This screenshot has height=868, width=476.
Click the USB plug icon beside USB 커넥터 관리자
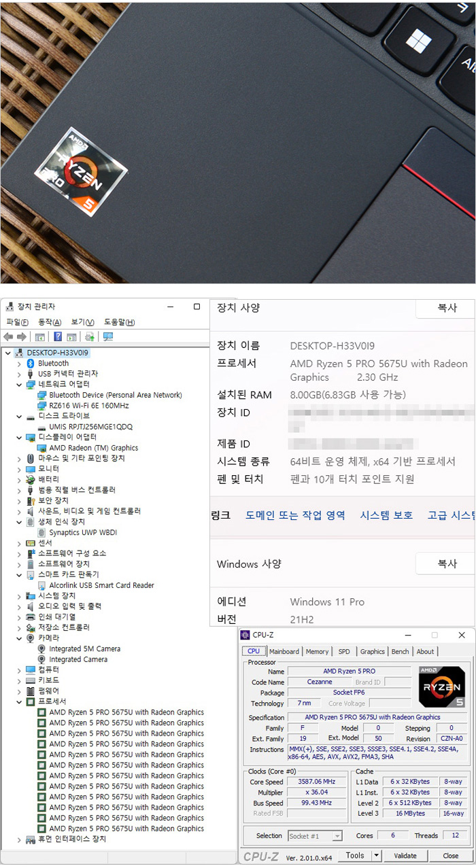pos(31,374)
